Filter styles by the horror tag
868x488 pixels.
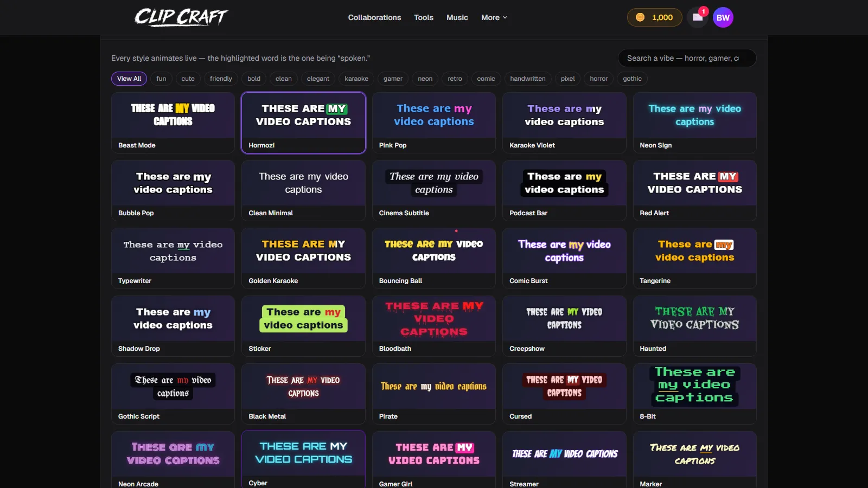(x=599, y=79)
